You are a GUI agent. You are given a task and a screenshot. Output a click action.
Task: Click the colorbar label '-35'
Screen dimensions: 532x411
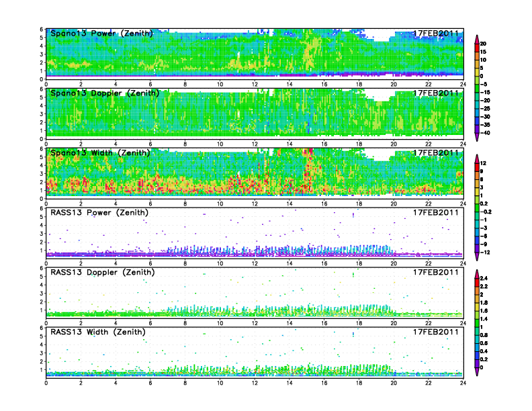485,125
